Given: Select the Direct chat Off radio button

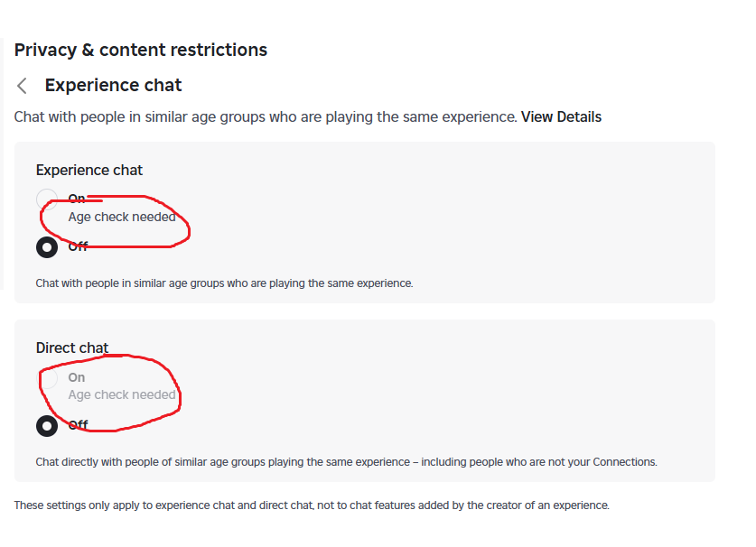Looking at the screenshot, I should [47, 425].
